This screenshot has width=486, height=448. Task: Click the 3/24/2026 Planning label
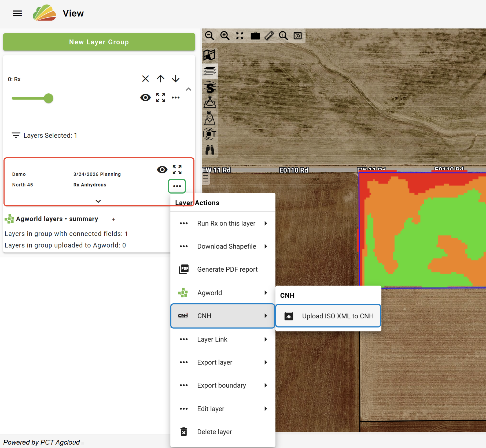coord(97,174)
